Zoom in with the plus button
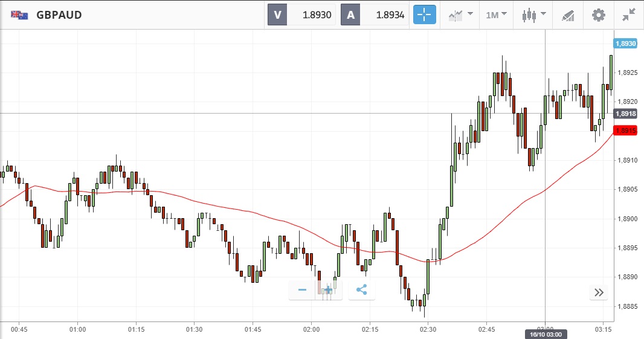644x339 pixels. point(329,290)
